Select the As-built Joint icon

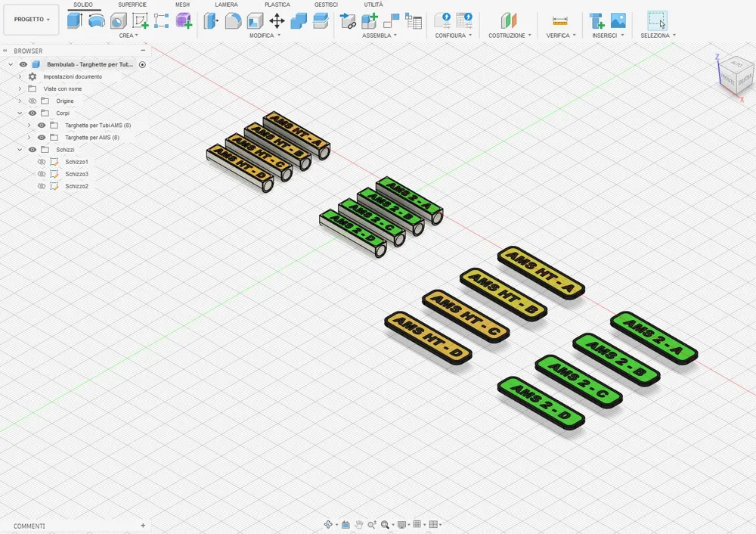pos(392,21)
